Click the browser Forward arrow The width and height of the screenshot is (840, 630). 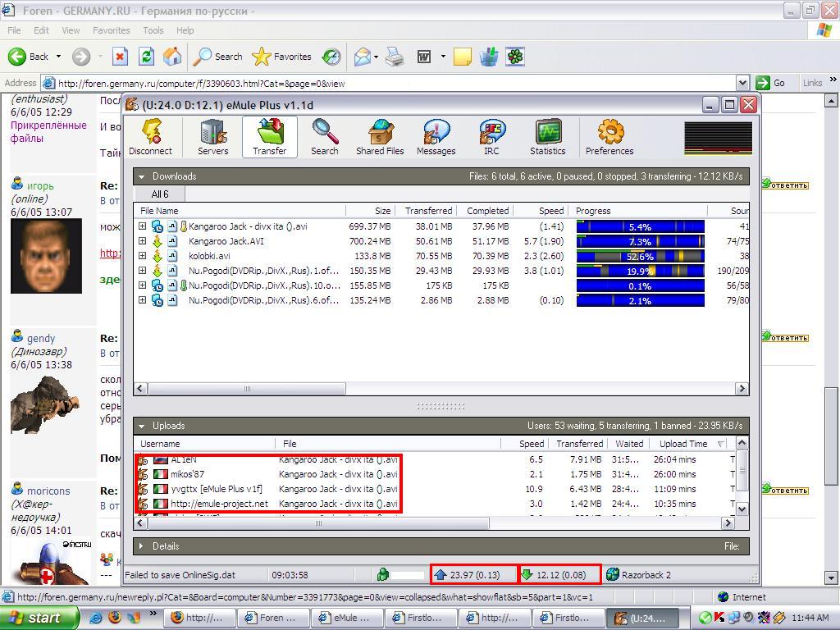coord(81,57)
